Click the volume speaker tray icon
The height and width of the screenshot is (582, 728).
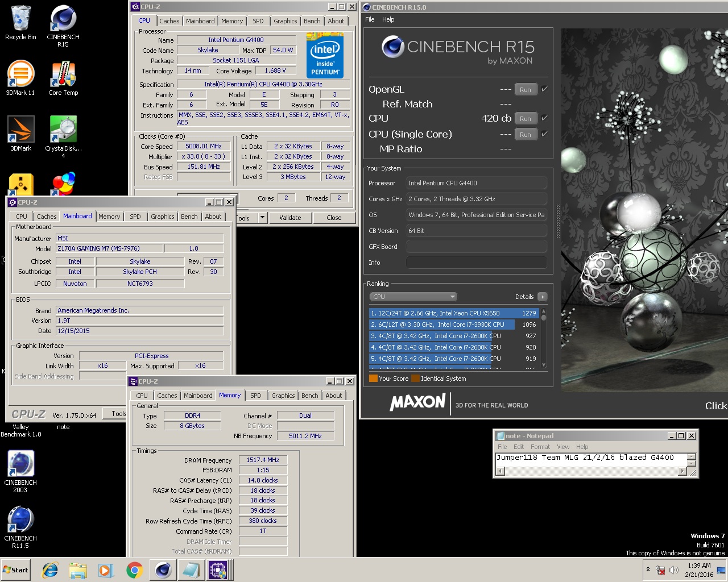click(x=674, y=570)
